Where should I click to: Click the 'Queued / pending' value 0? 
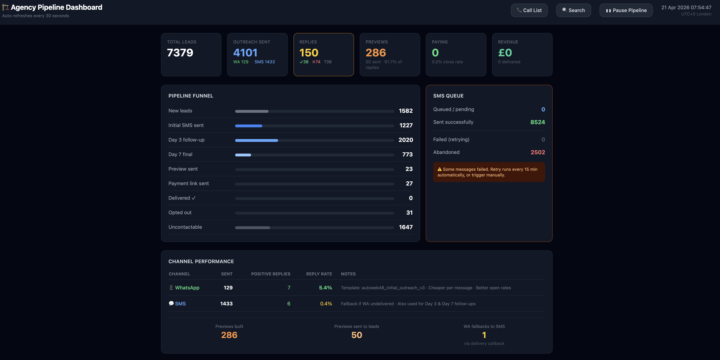coord(543,109)
